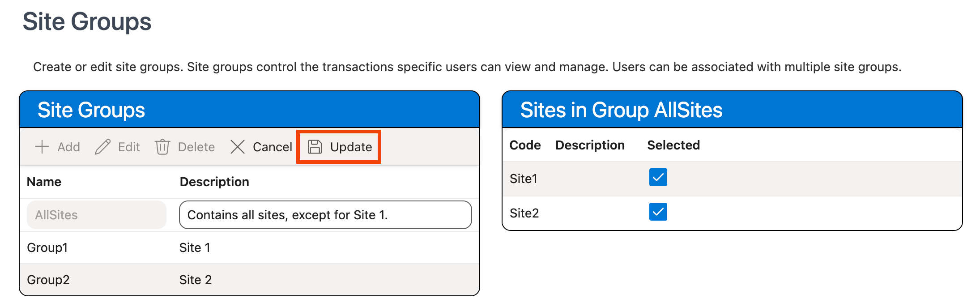This screenshot has width=980, height=307.
Task: Click the Selected column header
Action: [673, 145]
